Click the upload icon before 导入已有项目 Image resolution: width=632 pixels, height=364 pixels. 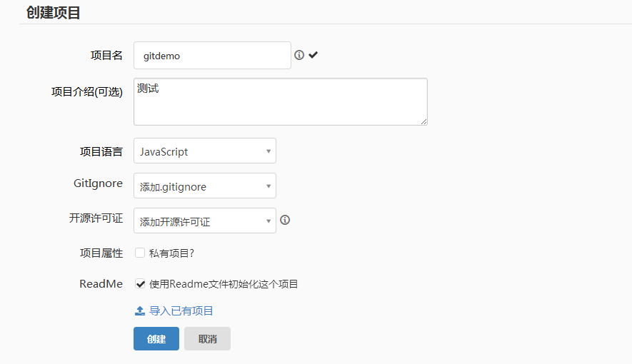point(139,311)
